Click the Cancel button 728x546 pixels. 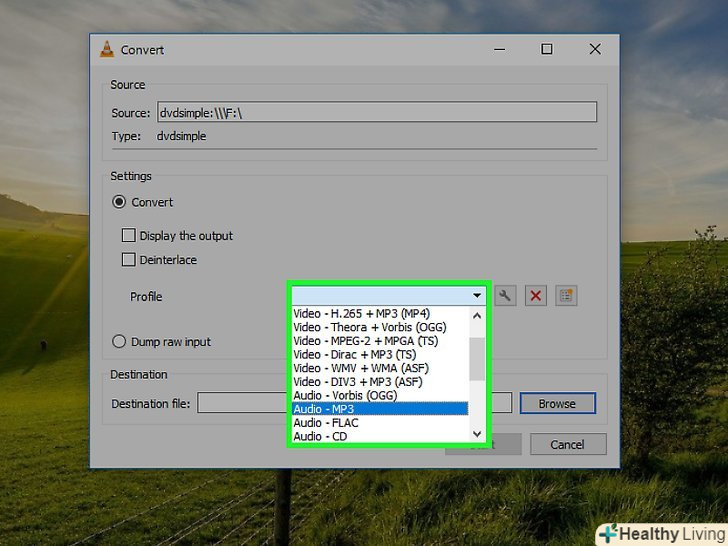[x=568, y=444]
